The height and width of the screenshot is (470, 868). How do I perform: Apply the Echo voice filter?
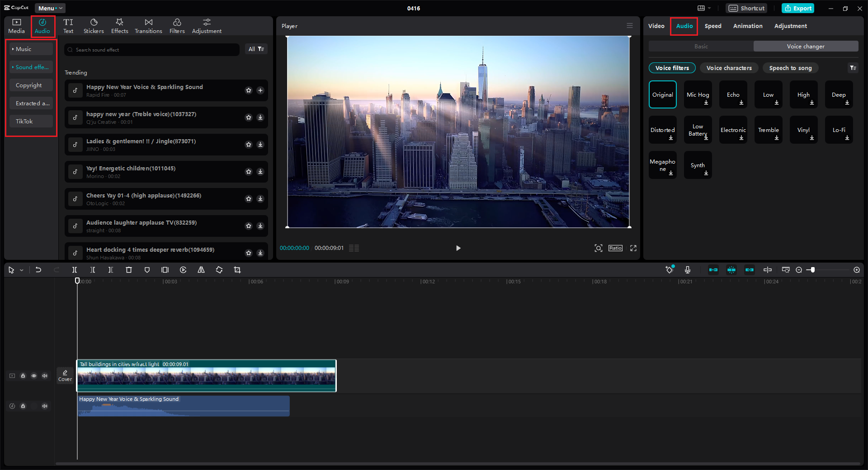point(733,94)
